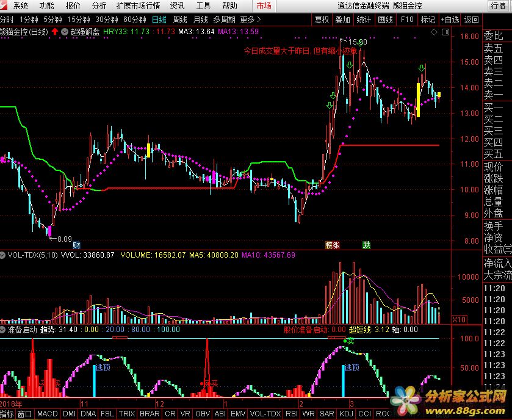This screenshot has height=420, width=512.
Task: Expand main chart indicator dropdown near 超强解盘
Action: (x=65, y=32)
